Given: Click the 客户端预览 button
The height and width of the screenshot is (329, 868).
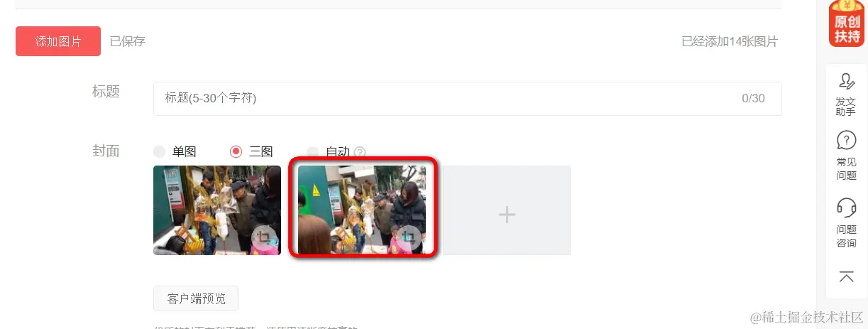Looking at the screenshot, I should pyautogui.click(x=196, y=298).
